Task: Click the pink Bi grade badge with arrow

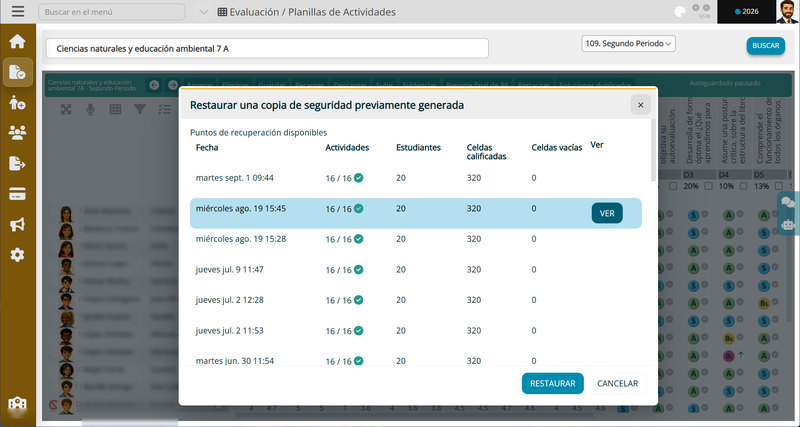Action: point(729,356)
